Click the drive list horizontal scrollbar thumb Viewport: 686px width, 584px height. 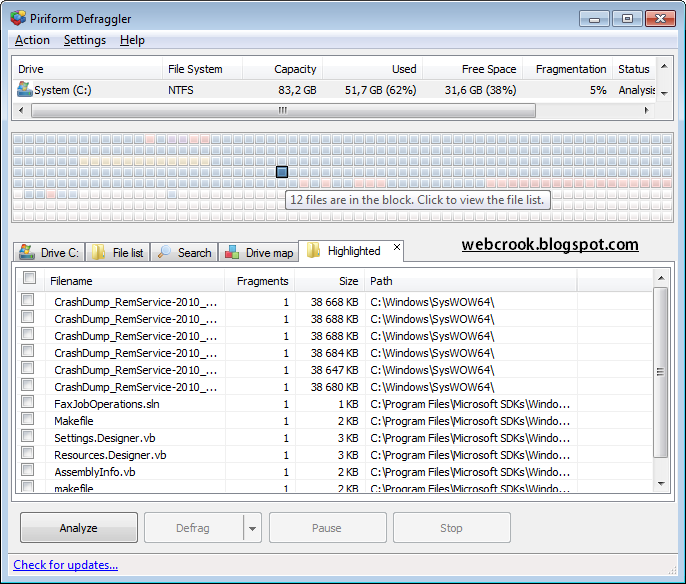tap(284, 110)
